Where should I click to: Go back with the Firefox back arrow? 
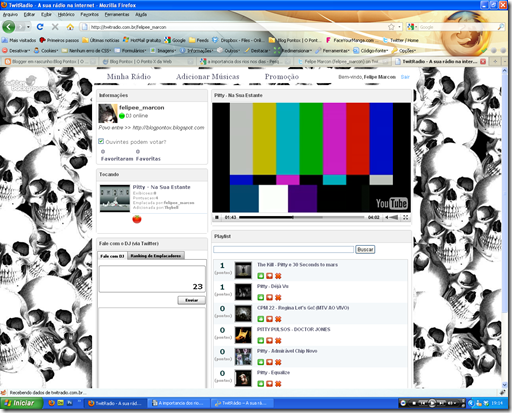tap(9, 27)
